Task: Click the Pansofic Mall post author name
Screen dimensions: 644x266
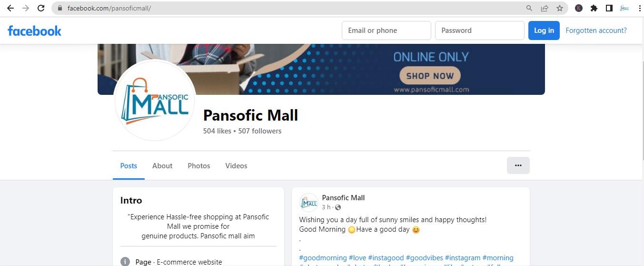Action: (x=343, y=198)
